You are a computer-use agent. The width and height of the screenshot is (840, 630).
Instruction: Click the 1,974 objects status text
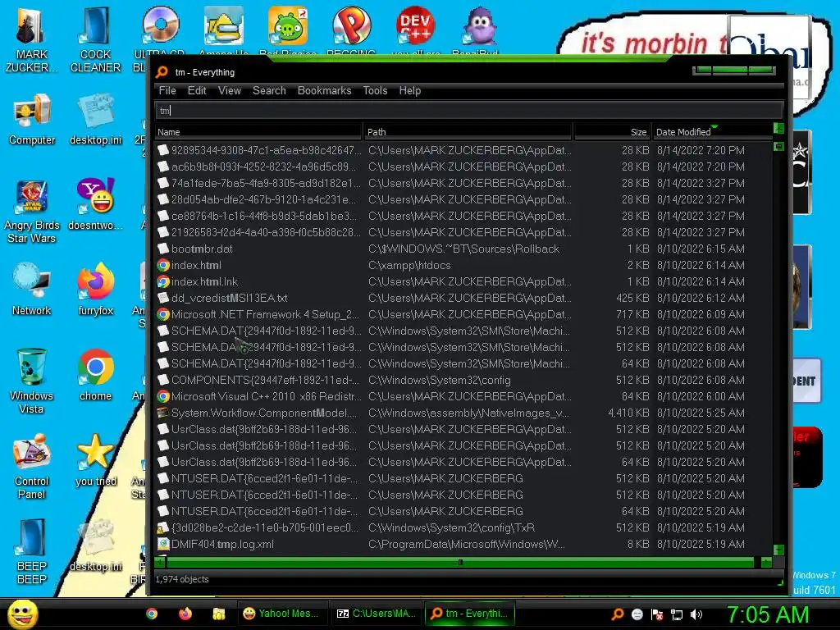coord(181,579)
